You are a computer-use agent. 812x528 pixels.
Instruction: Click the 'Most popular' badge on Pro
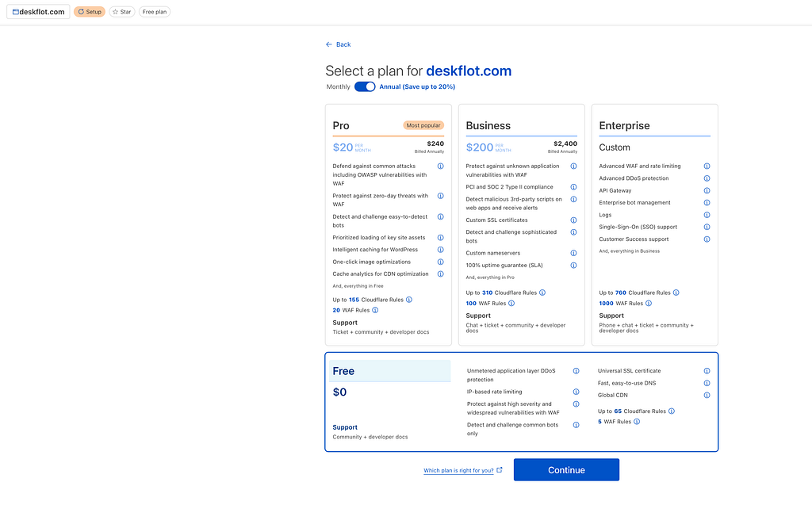click(x=423, y=125)
